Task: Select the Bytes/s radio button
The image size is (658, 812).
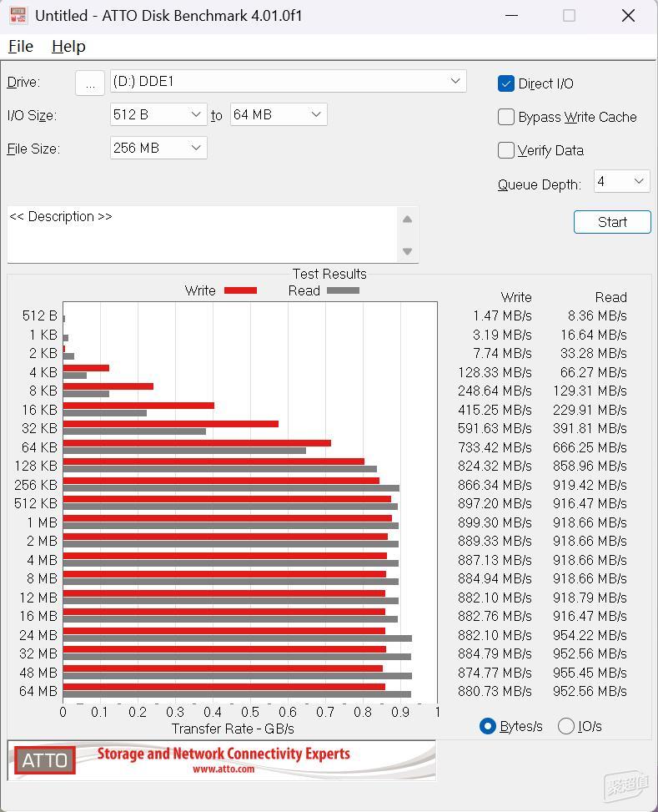Action: 487,726
